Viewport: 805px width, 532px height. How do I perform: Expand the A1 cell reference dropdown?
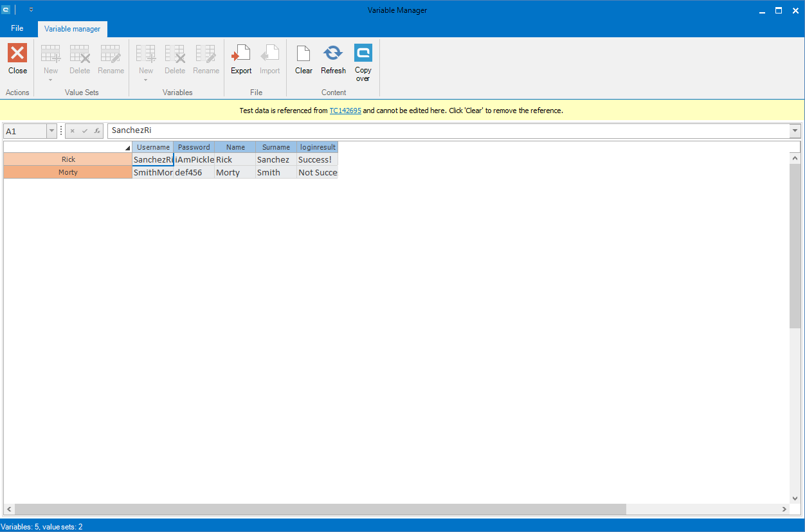(51, 131)
